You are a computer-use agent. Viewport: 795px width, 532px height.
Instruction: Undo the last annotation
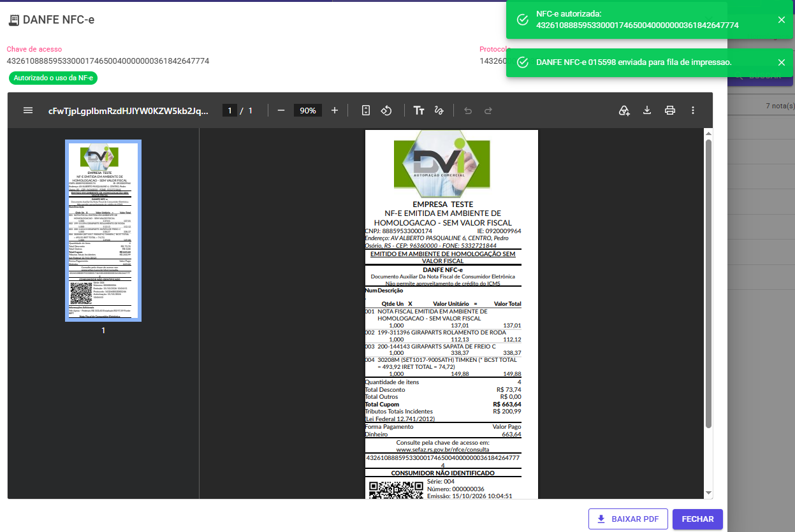pyautogui.click(x=468, y=110)
